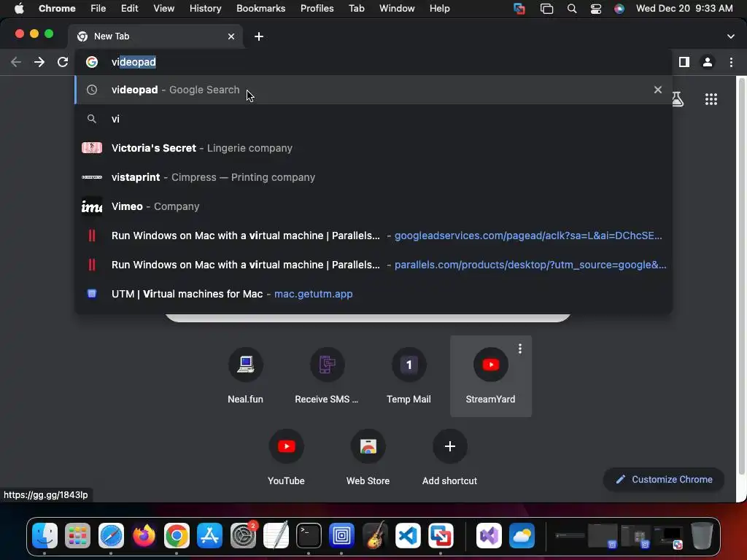This screenshot has width=747, height=560.
Task: Open the YouTube shortcut
Action: (286, 457)
